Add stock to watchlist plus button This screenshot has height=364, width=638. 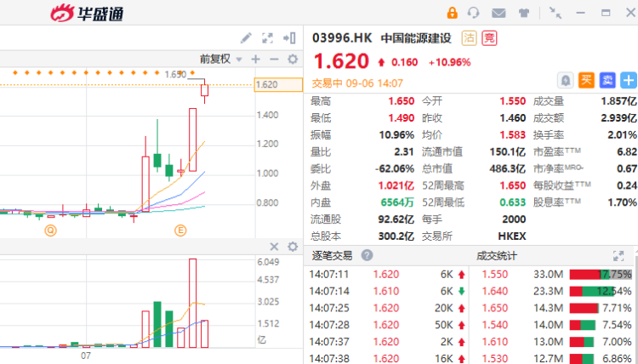(629, 80)
